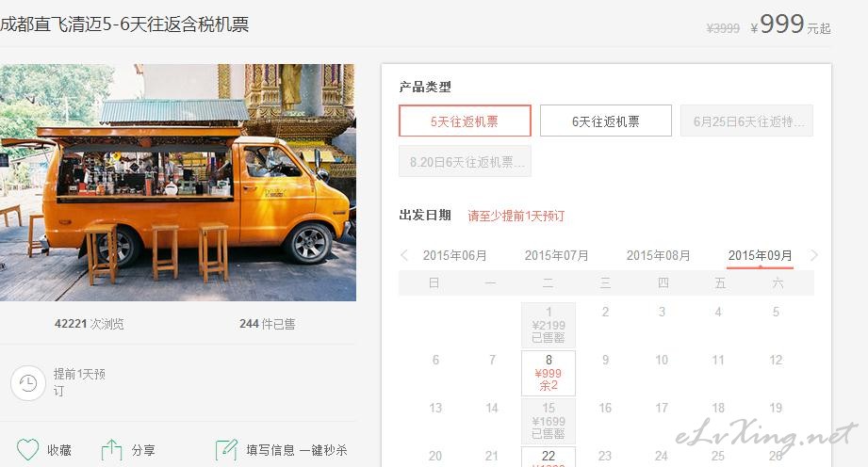Select 6月25日6天往返特 product option
868x467 pixels.
tap(746, 121)
